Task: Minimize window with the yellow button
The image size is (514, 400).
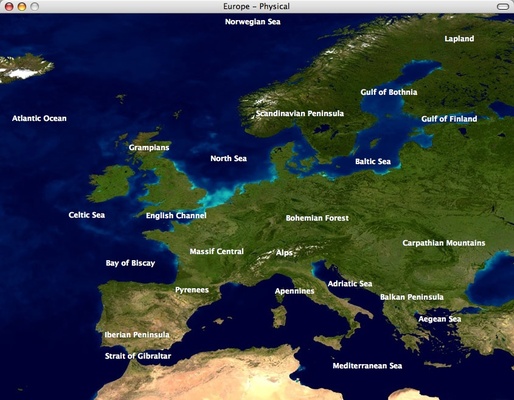Action: pyautogui.click(x=22, y=6)
